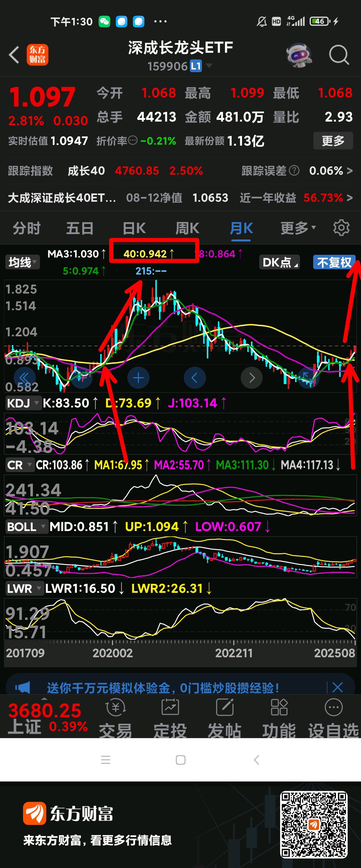Image resolution: width=361 pixels, height=868 pixels.
Task: Tap Android home square button
Action: (x=180, y=760)
